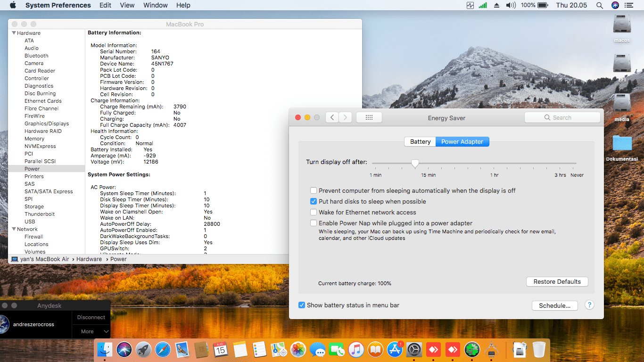Show all preferences with grid icon

(x=369, y=117)
